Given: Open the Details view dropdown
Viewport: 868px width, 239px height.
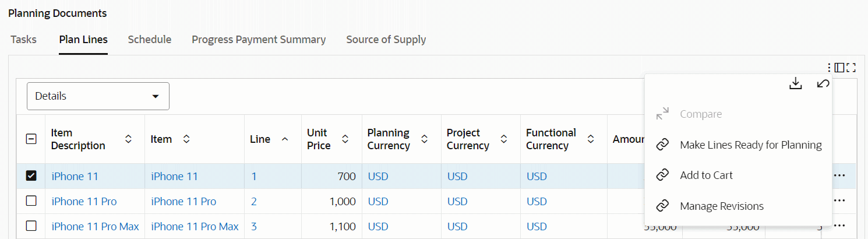Looking at the screenshot, I should [98, 96].
